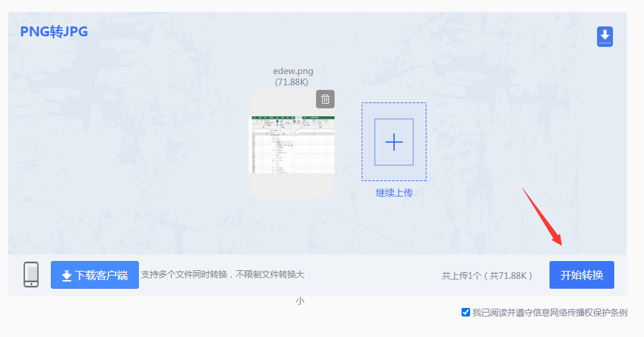Open the edew.png spreadsheet thumbnail preview

coord(292,145)
